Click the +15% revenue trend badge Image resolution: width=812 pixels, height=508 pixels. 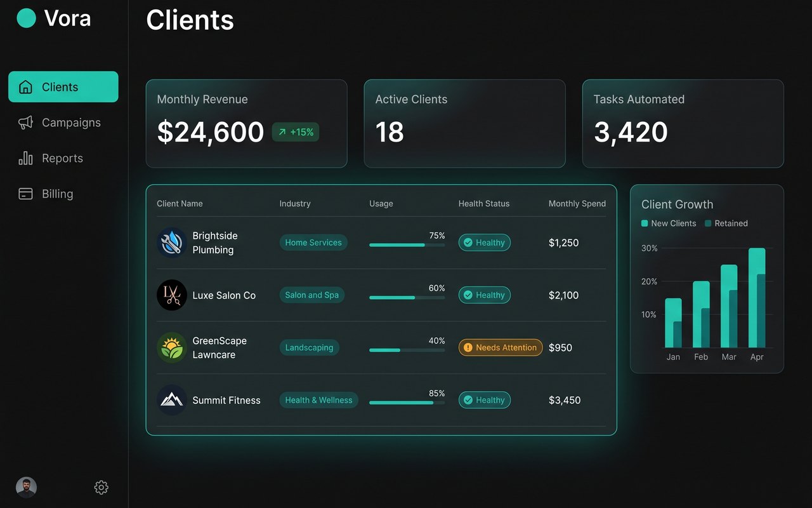coord(296,132)
